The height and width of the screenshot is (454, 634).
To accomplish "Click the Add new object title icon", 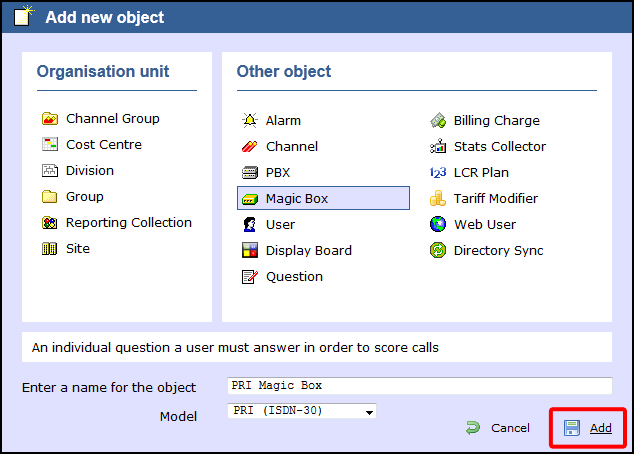I will click(x=24, y=16).
